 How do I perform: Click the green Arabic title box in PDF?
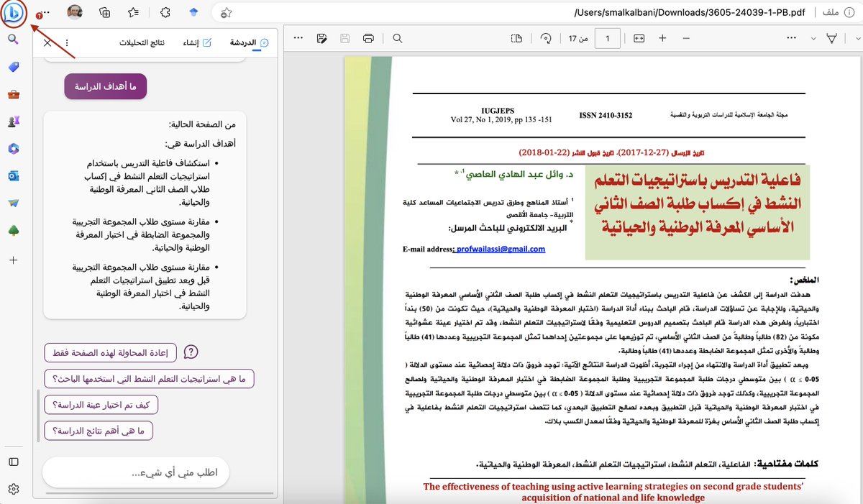coord(697,214)
